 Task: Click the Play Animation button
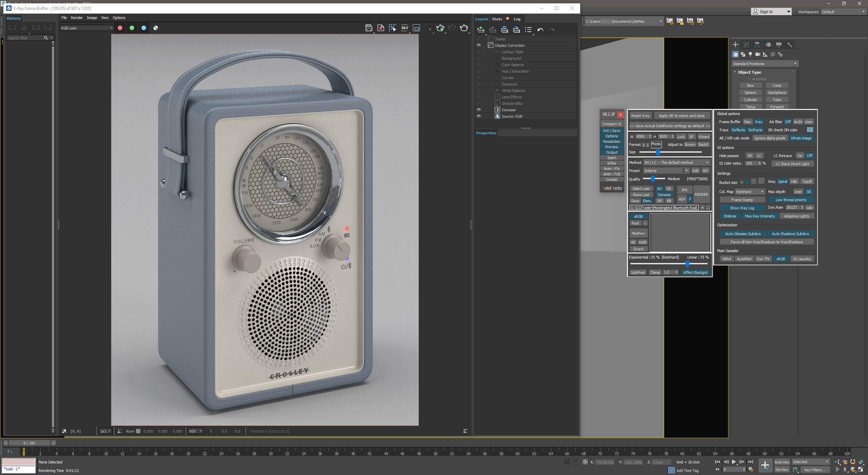point(734,462)
